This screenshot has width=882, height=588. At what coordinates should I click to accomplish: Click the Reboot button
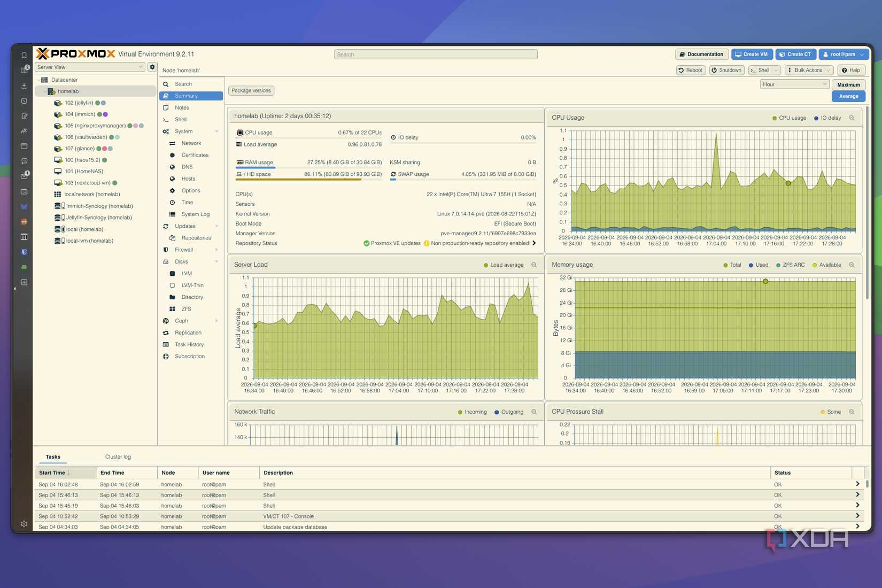(690, 70)
